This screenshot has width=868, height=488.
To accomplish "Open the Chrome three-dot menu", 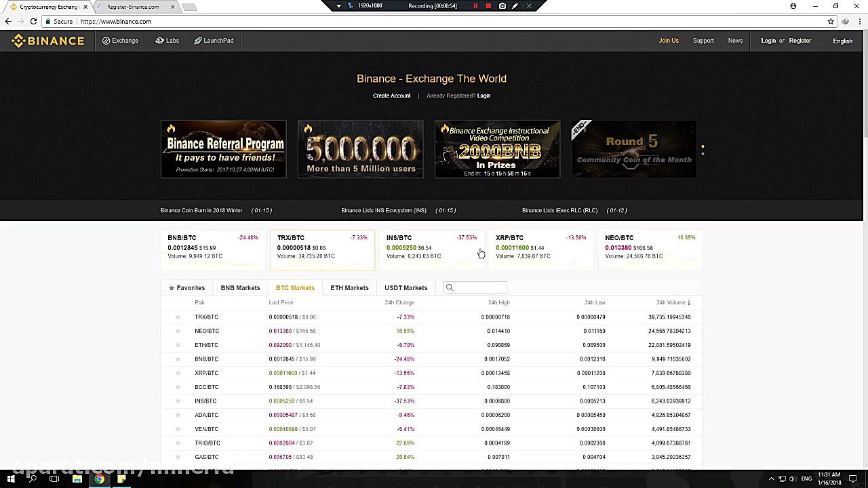I will [859, 22].
